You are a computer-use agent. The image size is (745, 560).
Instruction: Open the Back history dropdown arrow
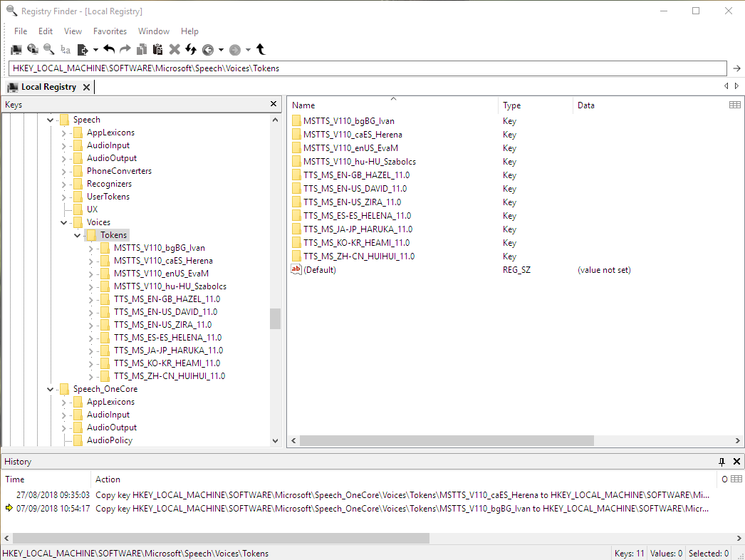[x=221, y=50]
